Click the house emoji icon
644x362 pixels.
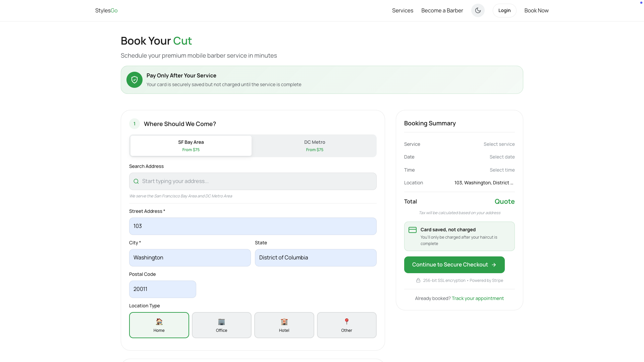pos(159,322)
